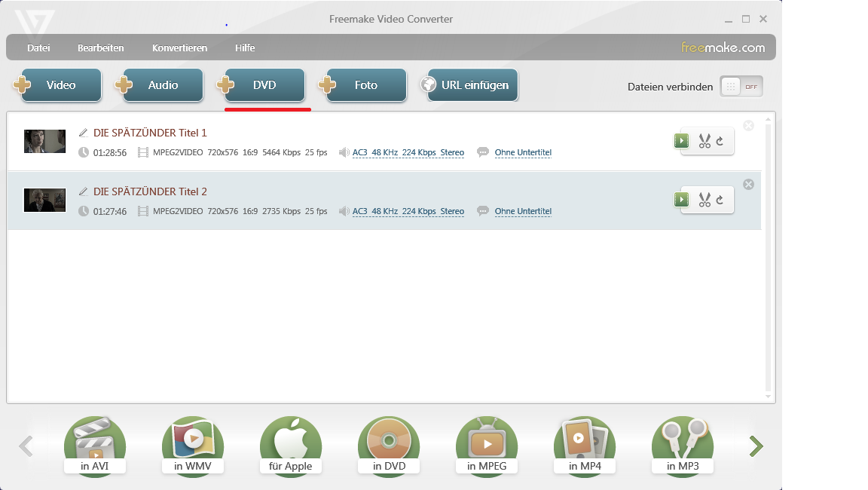Convert to WMV format

(193, 446)
